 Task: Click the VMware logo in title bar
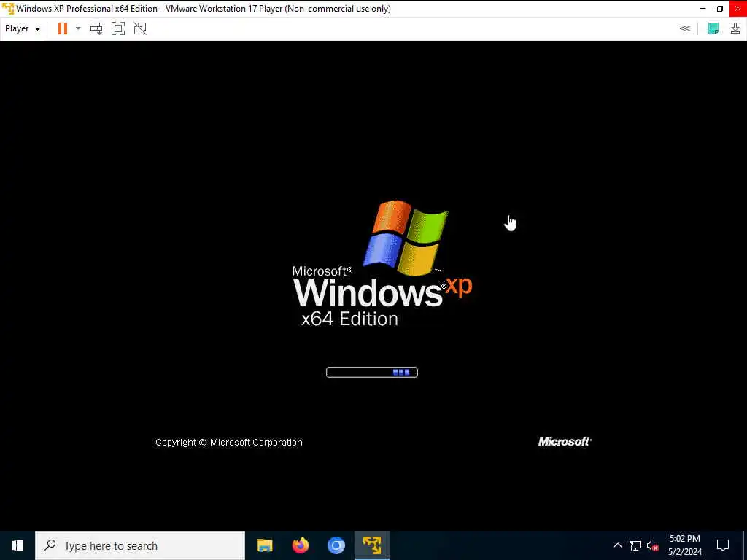click(x=8, y=9)
